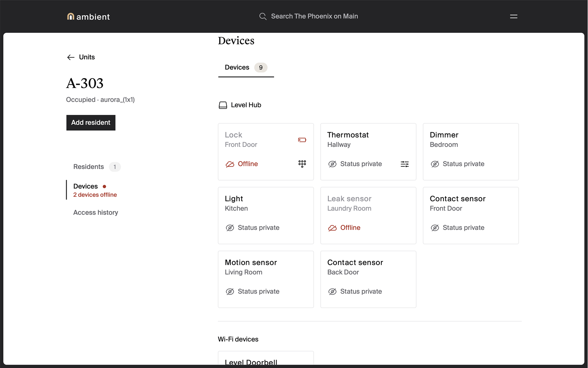
Task: Open the hamburger menu
Action: (513, 16)
